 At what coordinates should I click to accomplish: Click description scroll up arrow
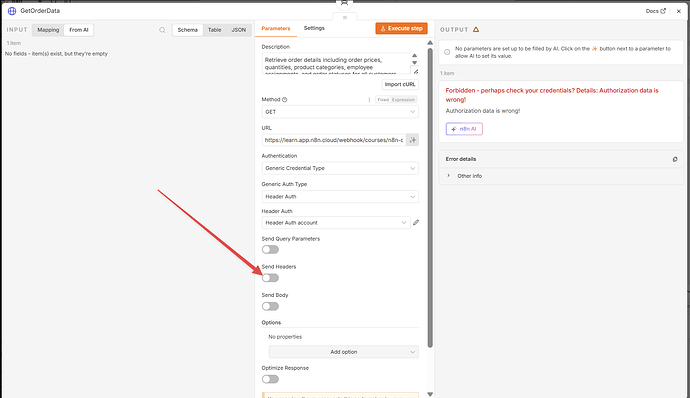(x=415, y=55)
